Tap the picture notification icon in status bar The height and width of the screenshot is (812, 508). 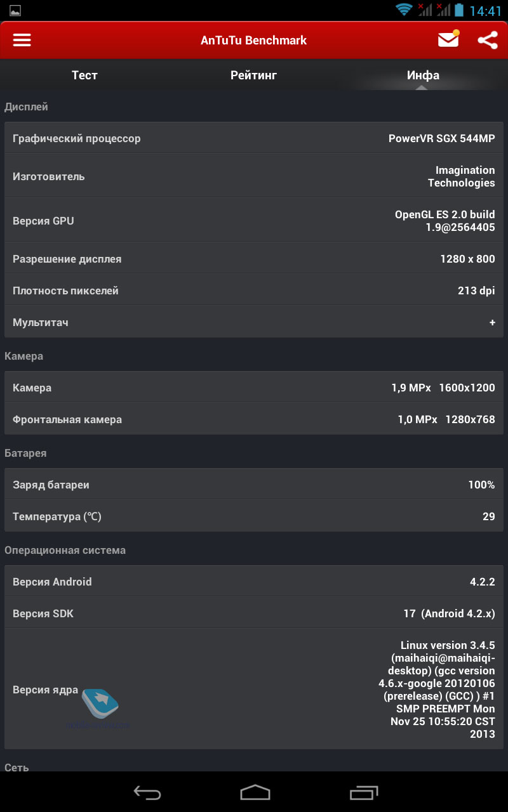coord(15,10)
